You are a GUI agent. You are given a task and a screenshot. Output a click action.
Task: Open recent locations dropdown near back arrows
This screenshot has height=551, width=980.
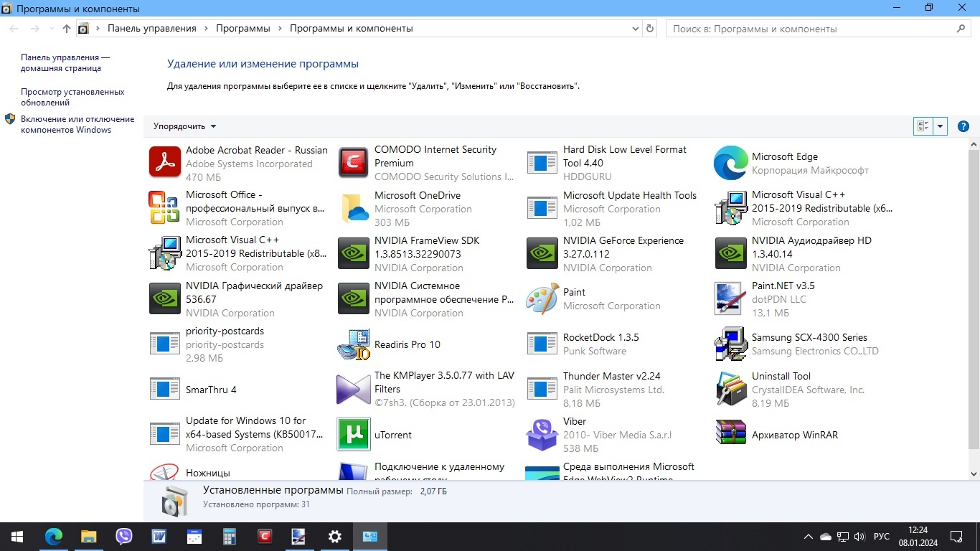point(52,29)
